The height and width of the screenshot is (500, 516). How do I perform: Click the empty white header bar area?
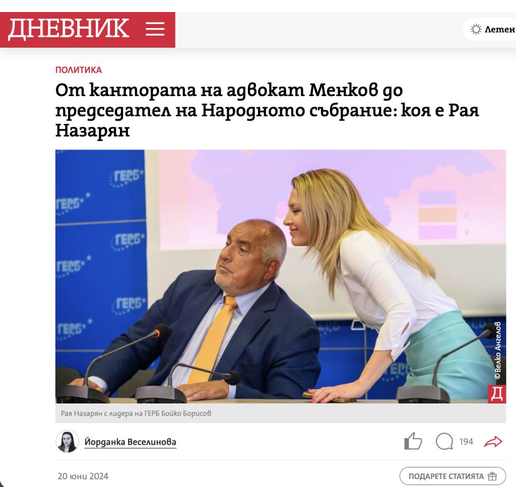pos(317,30)
